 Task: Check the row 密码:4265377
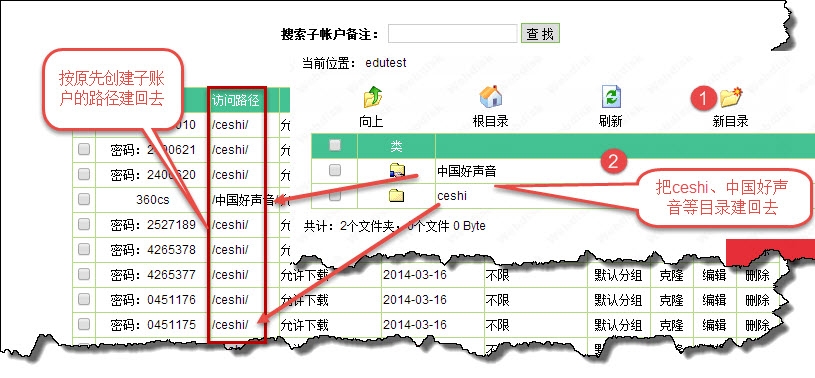click(84, 275)
